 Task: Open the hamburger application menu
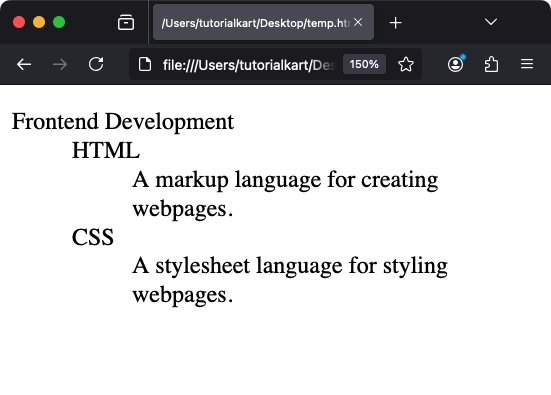527,64
